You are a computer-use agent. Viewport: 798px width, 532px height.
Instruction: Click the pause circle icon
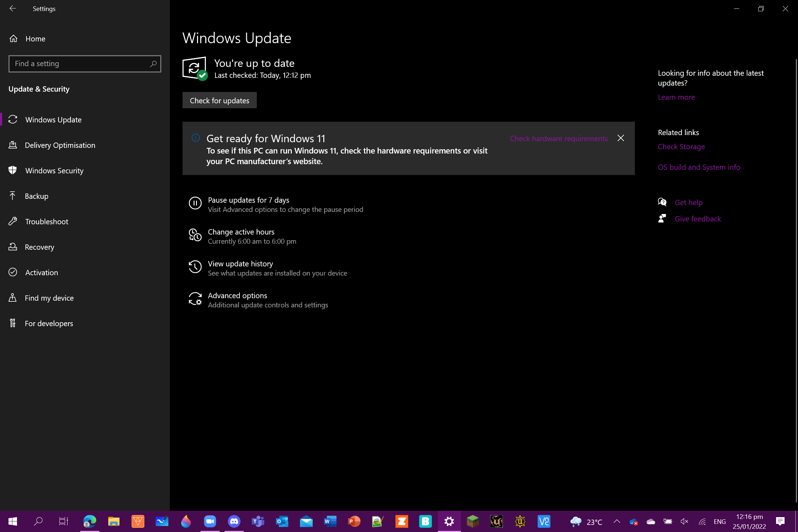click(x=195, y=203)
